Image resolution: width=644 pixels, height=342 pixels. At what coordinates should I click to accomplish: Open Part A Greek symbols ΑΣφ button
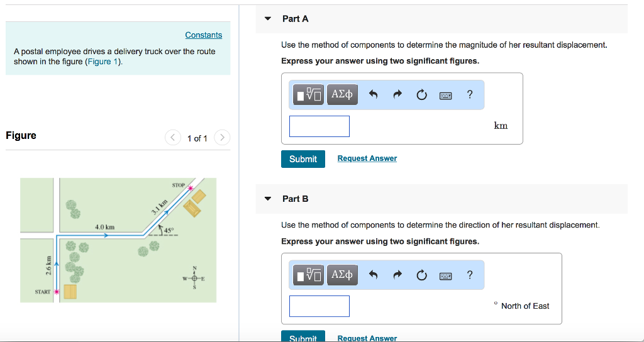[x=342, y=94]
